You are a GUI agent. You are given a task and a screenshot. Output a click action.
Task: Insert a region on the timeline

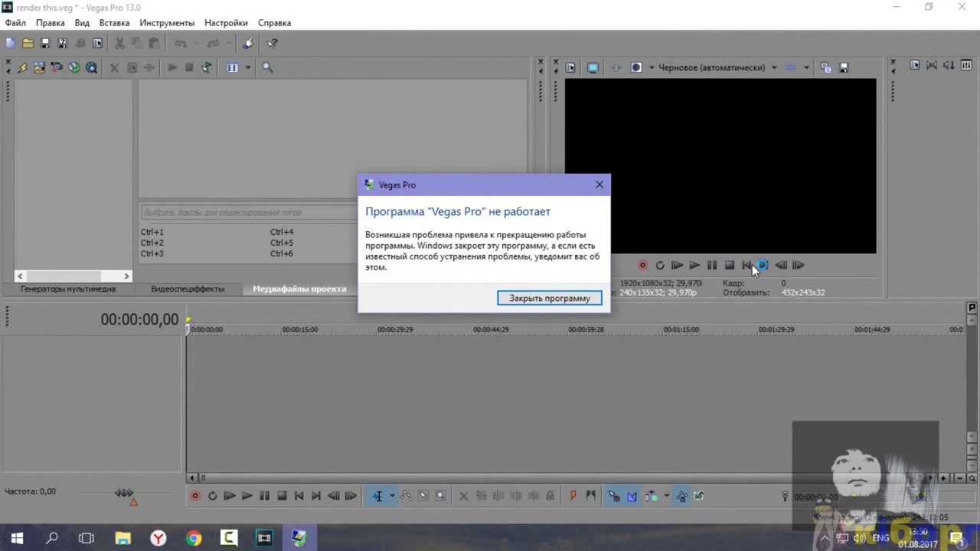[x=590, y=496]
